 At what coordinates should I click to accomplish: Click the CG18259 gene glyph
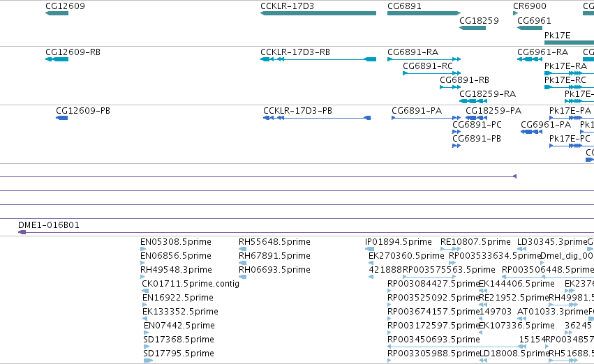coord(473,28)
